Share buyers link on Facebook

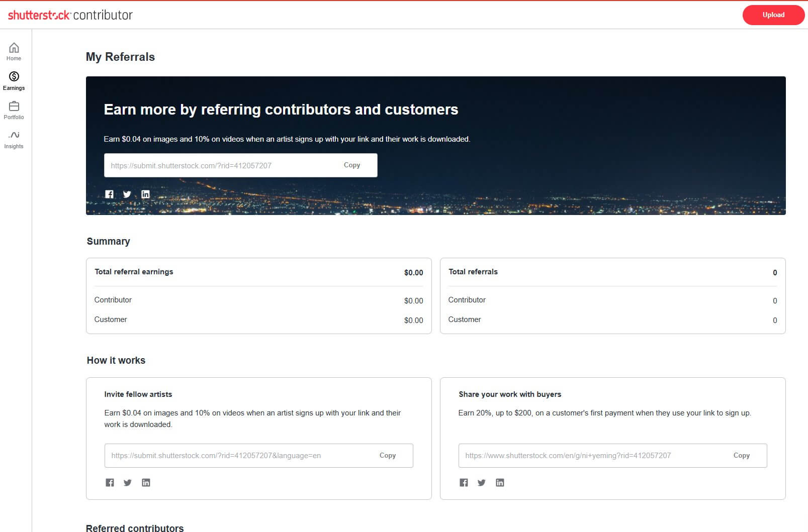(x=464, y=483)
